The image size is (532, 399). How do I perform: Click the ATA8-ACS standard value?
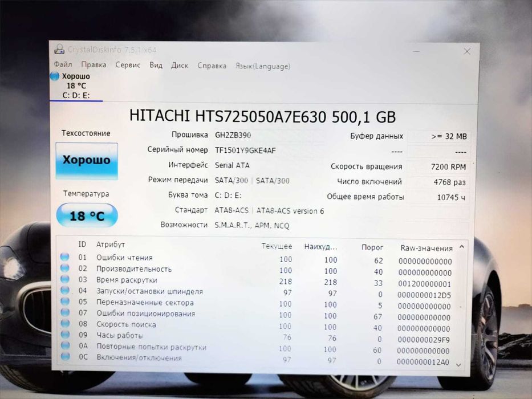tap(269, 211)
